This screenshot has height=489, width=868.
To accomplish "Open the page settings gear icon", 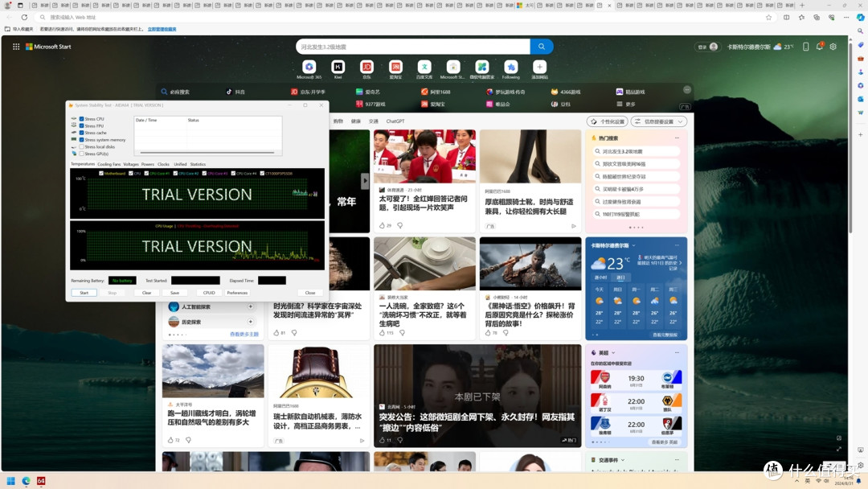I will pyautogui.click(x=833, y=47).
